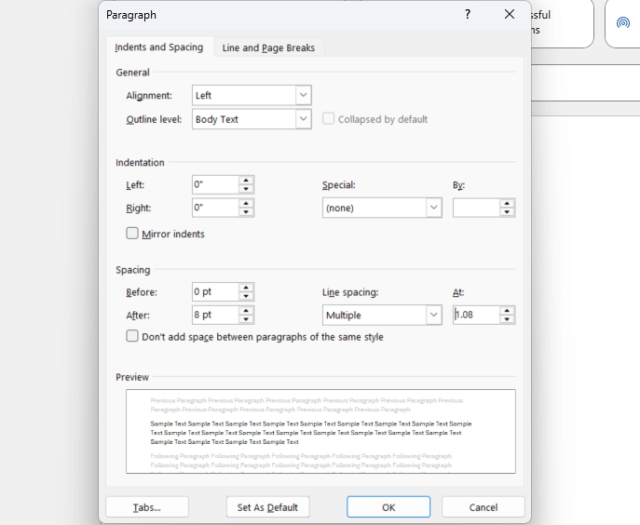
Task: Decrease the At value with down arrow
Action: (x=507, y=320)
